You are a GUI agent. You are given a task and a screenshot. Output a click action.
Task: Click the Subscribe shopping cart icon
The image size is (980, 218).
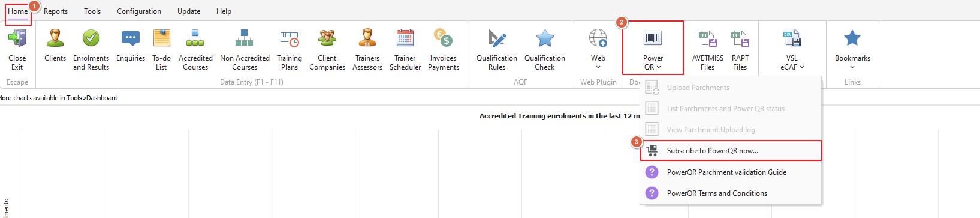coord(652,151)
